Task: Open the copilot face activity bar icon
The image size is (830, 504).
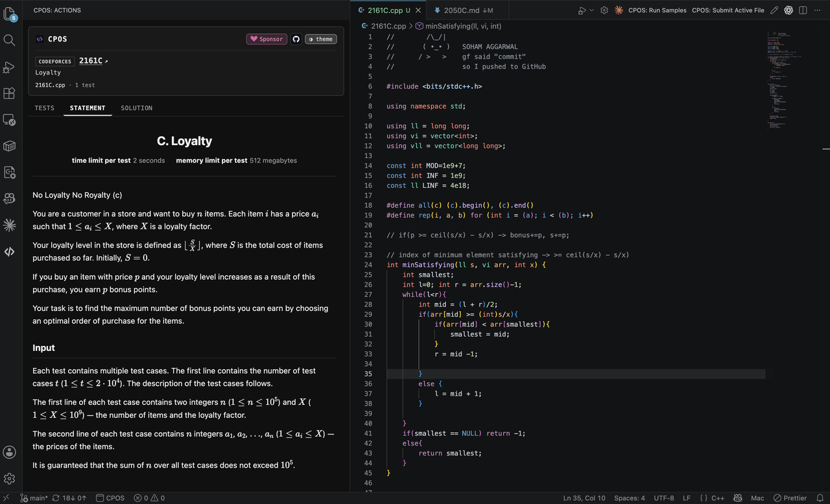Action: point(9,198)
